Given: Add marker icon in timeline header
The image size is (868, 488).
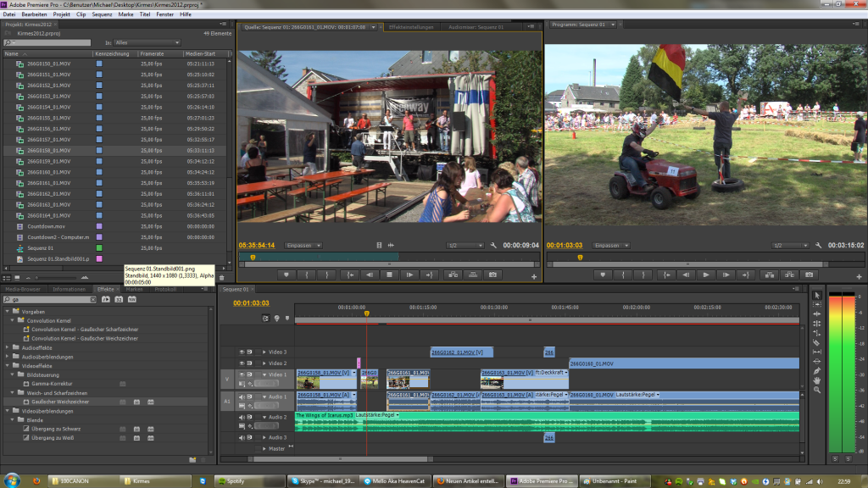Looking at the screenshot, I should (287, 319).
